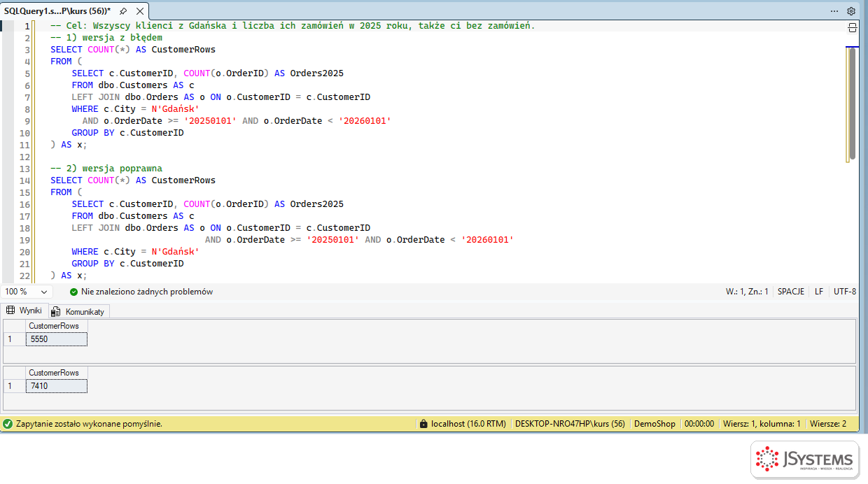This screenshot has width=868, height=484.
Task: Select row header 1 beside value 7410
Action: tap(15, 385)
